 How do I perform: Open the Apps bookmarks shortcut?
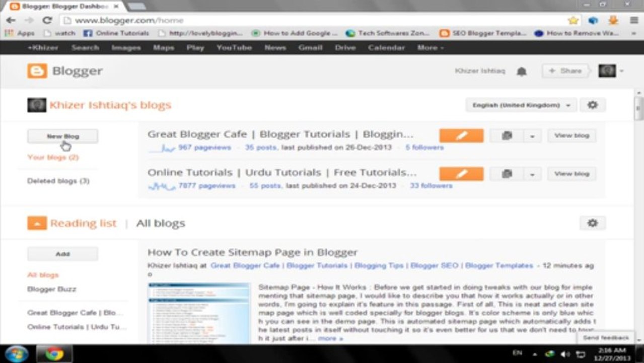(20, 33)
